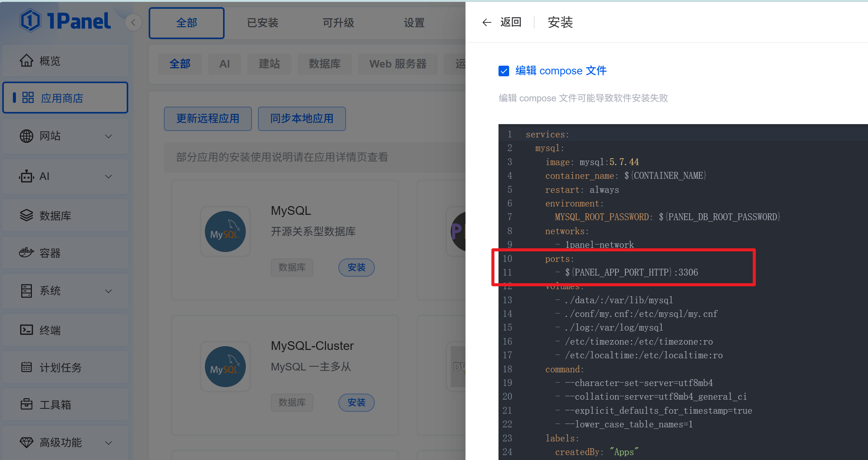Open the 概览 overview home icon
The image size is (868, 460).
tap(27, 61)
